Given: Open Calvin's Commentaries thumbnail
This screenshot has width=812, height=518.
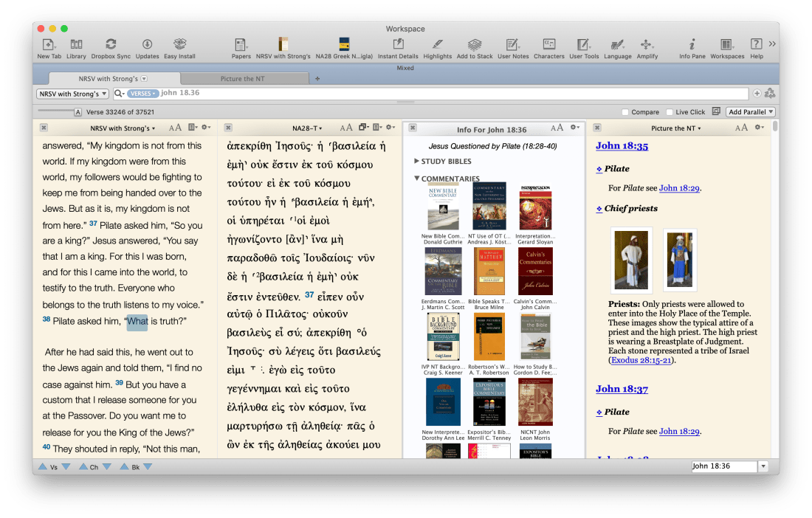Looking at the screenshot, I should [535, 272].
